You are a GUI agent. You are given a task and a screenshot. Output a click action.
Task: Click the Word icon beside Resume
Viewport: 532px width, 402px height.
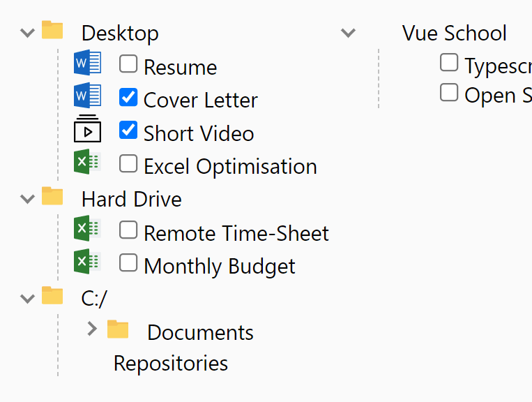point(88,64)
